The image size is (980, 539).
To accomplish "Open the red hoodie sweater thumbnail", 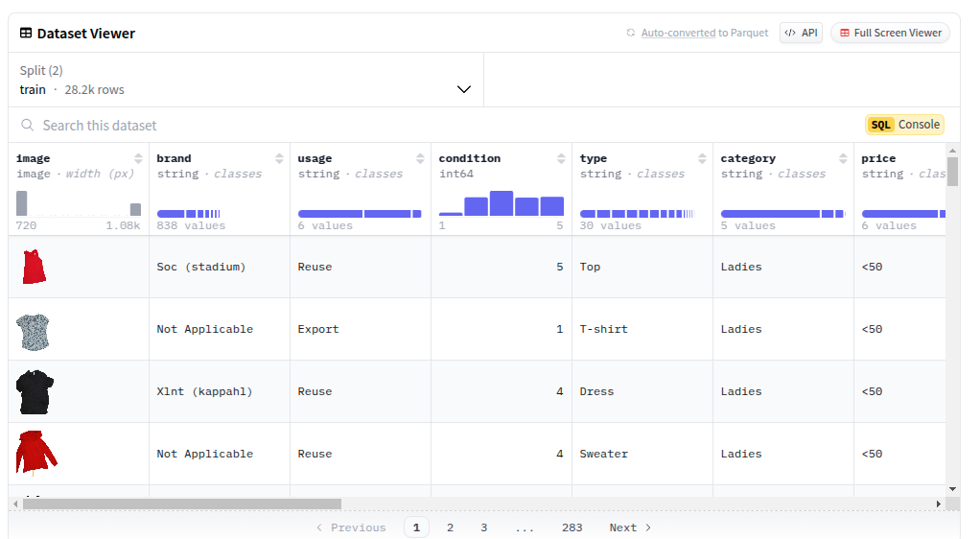I will point(35,453).
